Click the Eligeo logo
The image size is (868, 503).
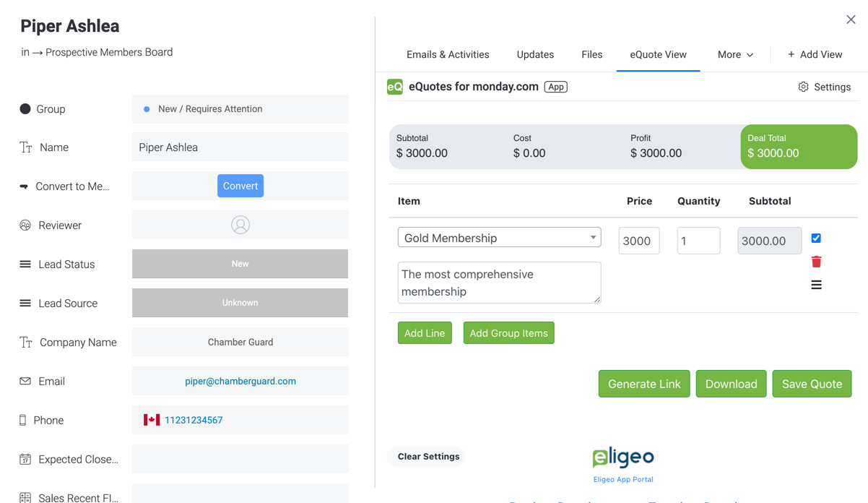(x=622, y=457)
